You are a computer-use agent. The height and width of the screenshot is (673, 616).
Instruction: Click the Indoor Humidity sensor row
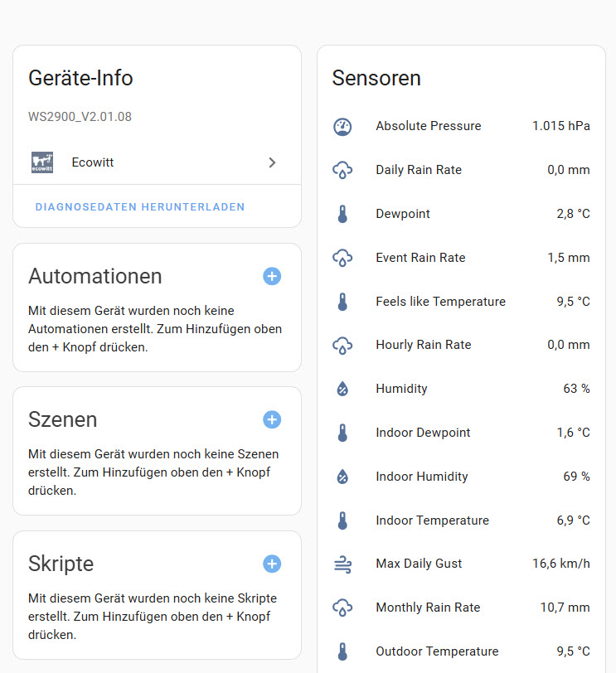(x=421, y=477)
